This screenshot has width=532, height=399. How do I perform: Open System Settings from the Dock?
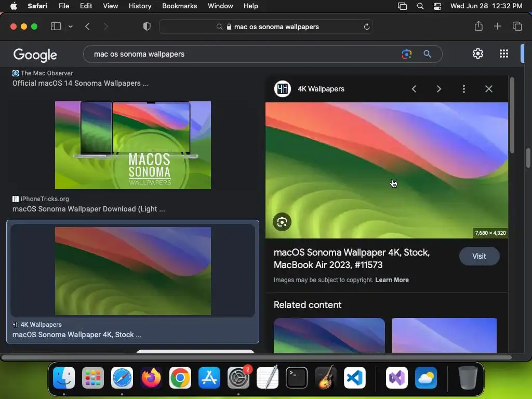238,378
